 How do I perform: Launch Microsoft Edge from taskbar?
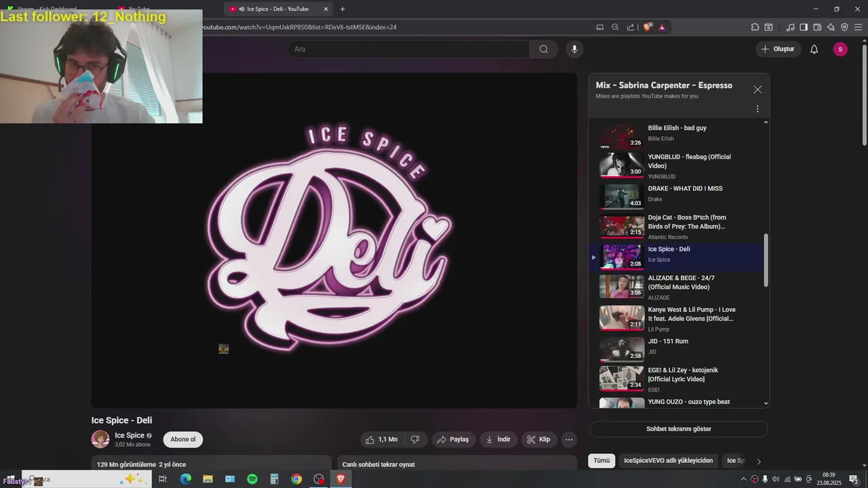(185, 479)
